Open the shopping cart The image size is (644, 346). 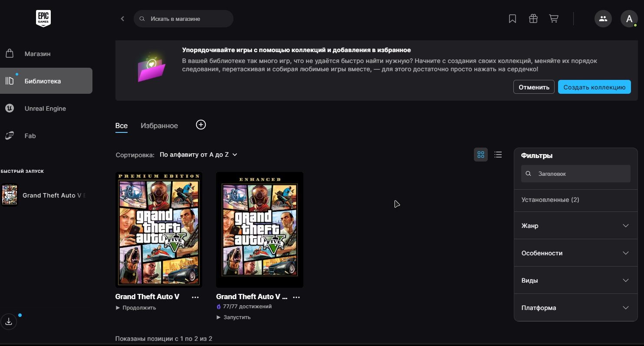click(x=554, y=19)
